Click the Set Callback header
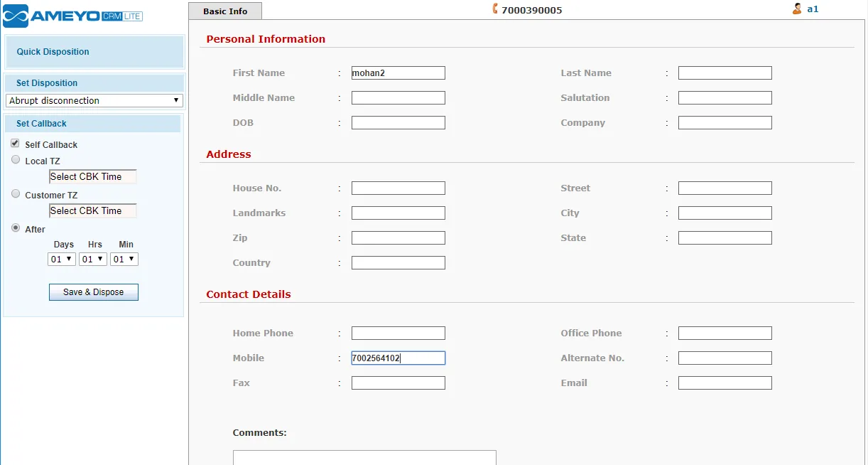 pos(93,124)
